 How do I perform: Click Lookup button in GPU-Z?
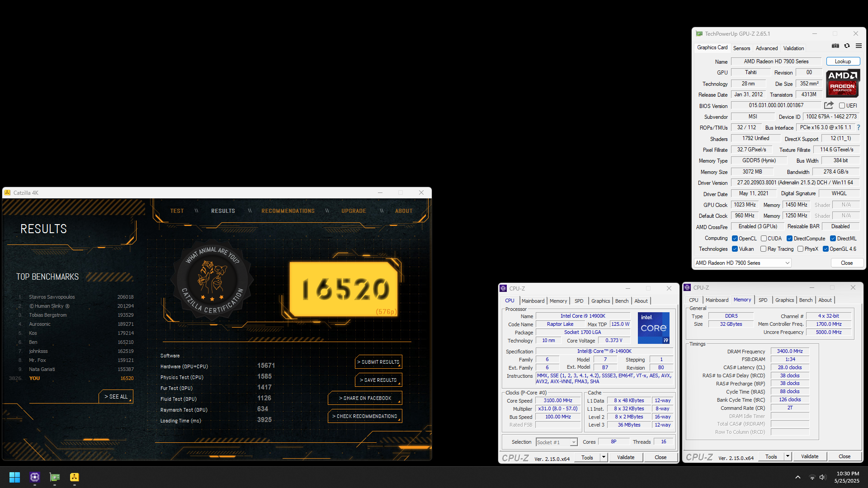click(843, 61)
